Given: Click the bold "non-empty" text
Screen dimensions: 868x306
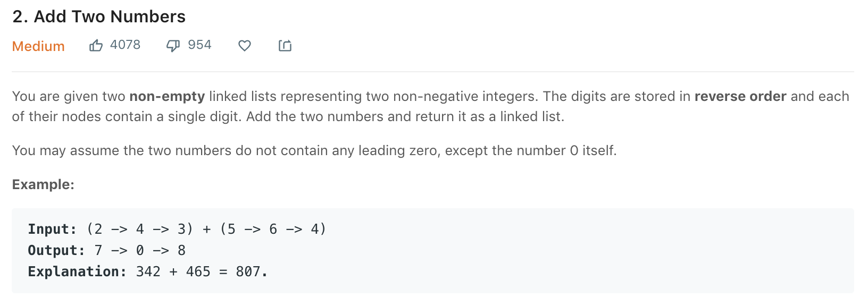Looking at the screenshot, I should (x=167, y=96).
